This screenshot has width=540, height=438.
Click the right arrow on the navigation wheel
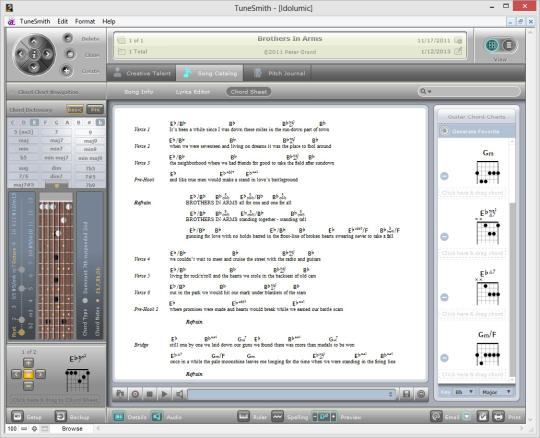[x=47, y=54]
